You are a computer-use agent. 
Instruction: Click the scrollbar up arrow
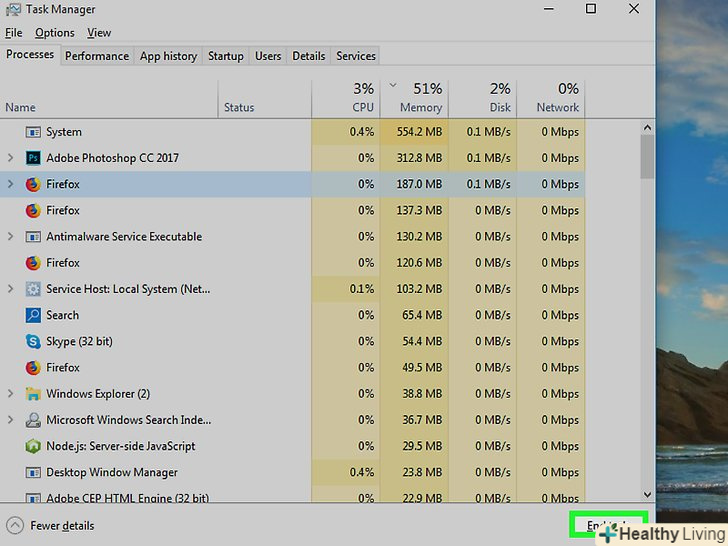point(647,127)
